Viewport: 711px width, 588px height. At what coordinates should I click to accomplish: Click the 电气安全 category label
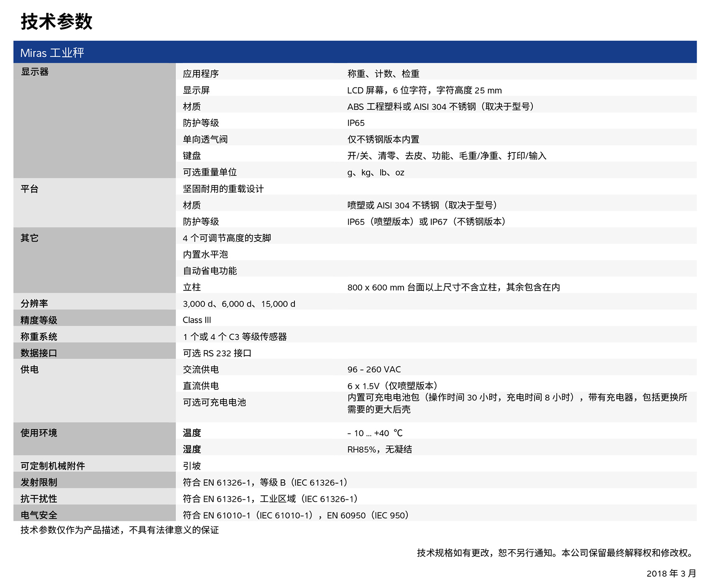tap(39, 515)
